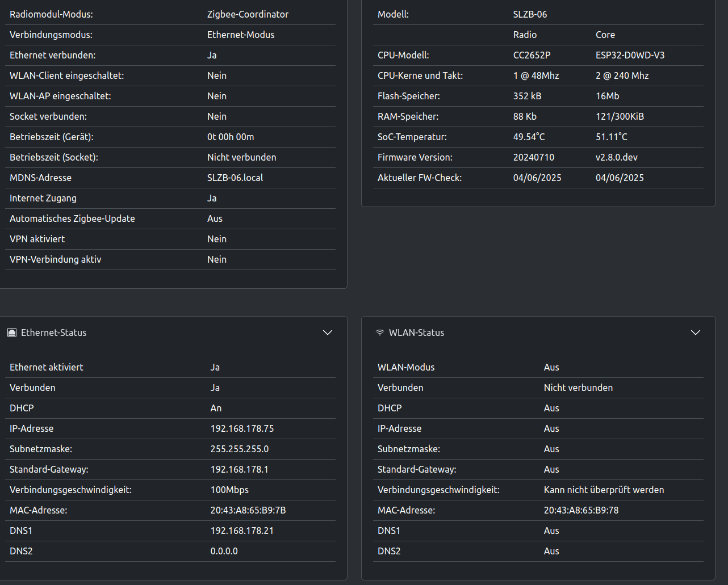Click the WLAN-Status panel title
This screenshot has width=728, height=585.
[x=416, y=333]
